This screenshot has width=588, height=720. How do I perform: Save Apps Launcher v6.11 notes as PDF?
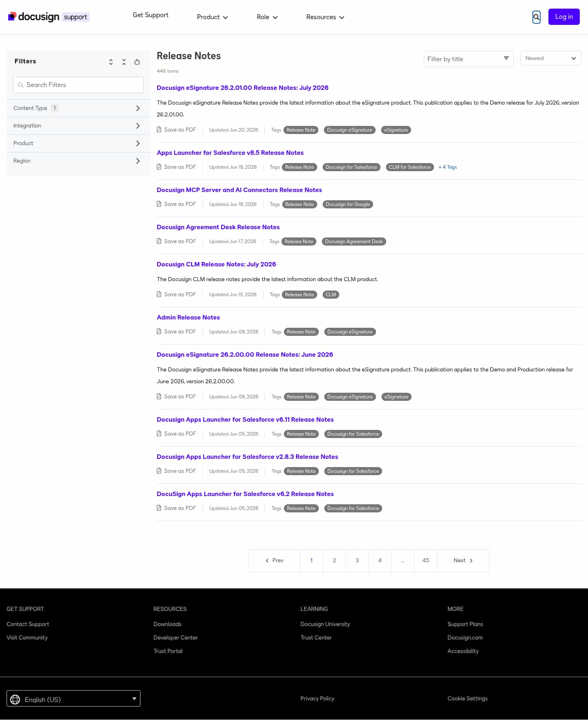(x=176, y=434)
